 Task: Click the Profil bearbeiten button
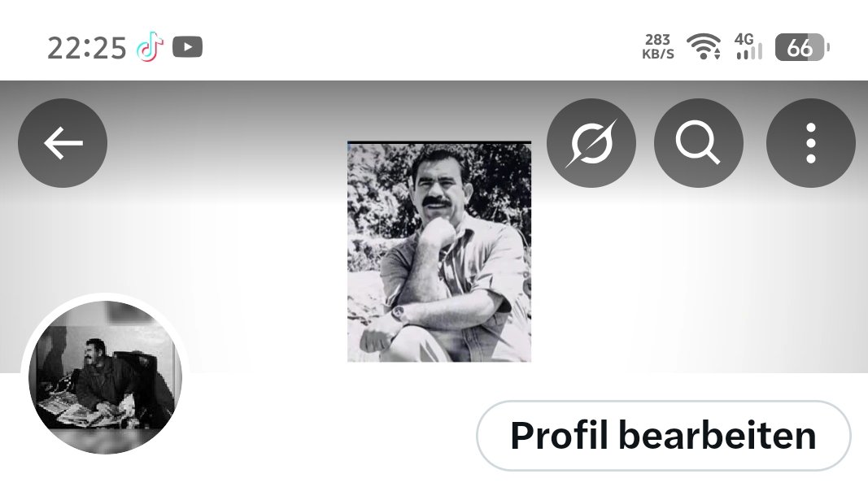pos(664,436)
